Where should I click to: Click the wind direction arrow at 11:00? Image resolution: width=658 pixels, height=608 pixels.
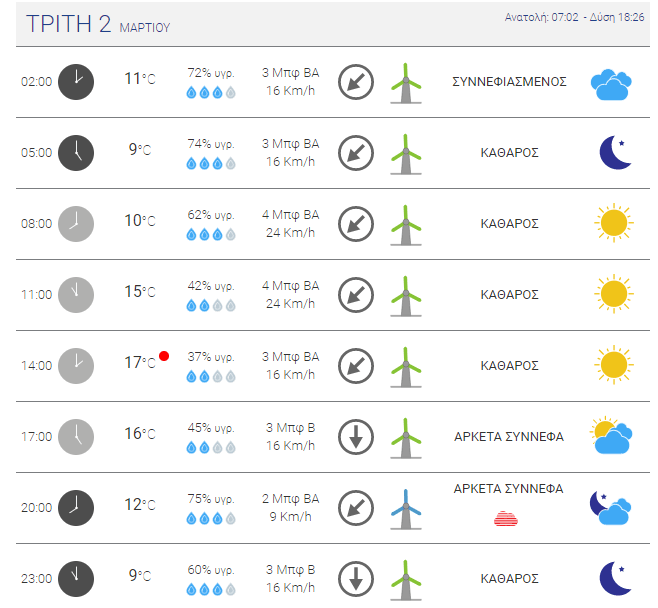coord(356,295)
